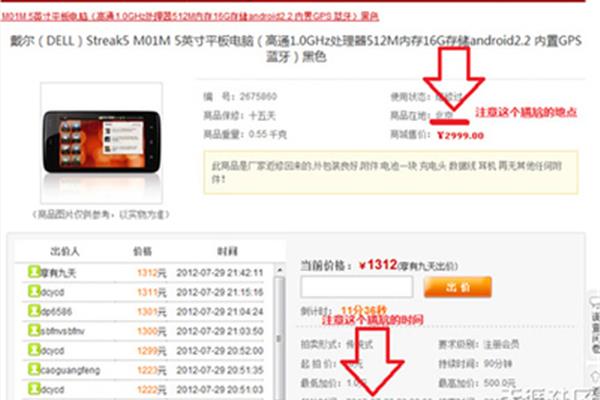Click timestamp 2012-07-29 21:04:24
This screenshot has width=600, height=400.
tap(220, 312)
